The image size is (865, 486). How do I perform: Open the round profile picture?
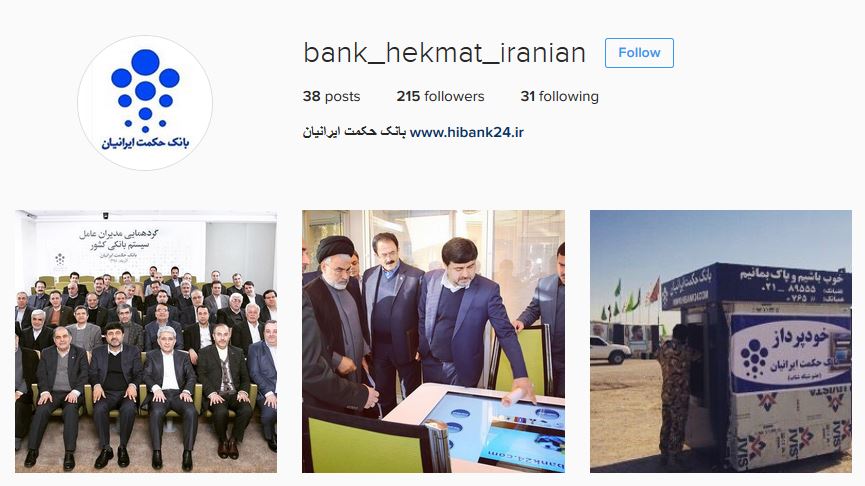click(145, 103)
